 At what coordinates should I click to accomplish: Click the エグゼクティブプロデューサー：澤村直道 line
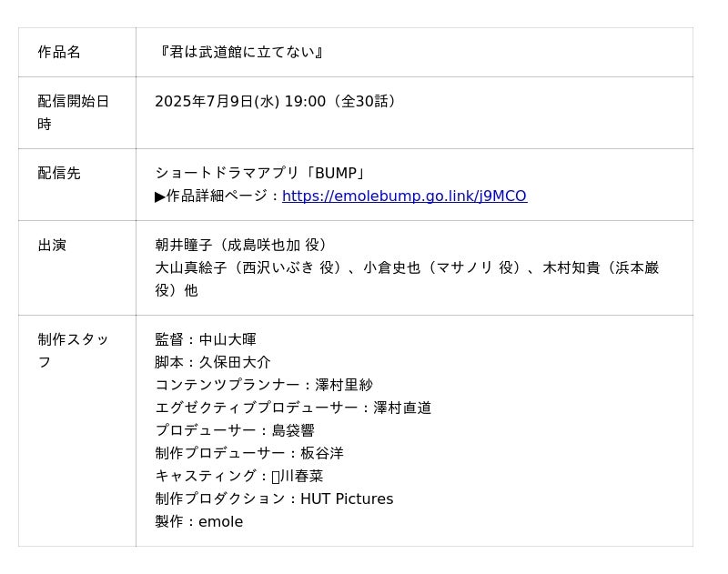293,408
